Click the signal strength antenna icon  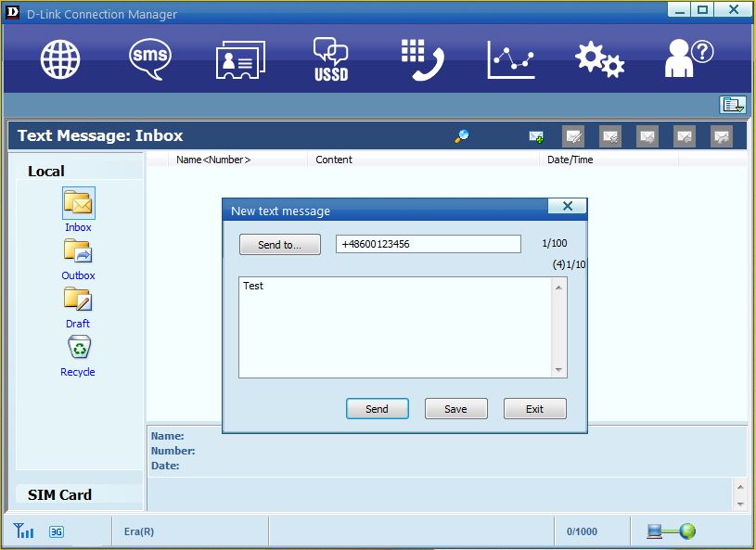point(23,531)
